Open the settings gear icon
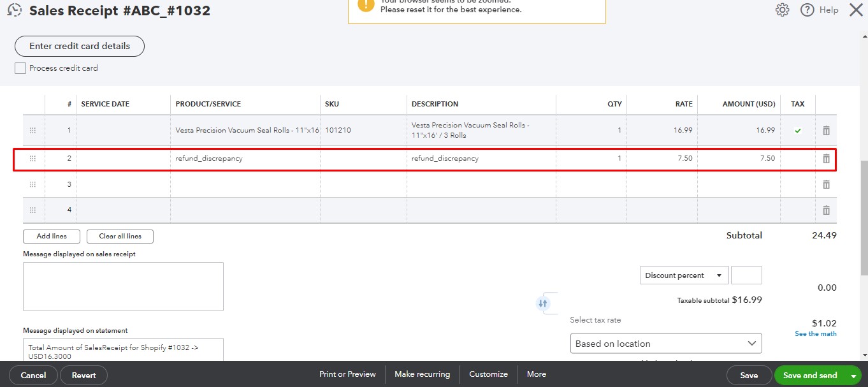 [x=782, y=10]
